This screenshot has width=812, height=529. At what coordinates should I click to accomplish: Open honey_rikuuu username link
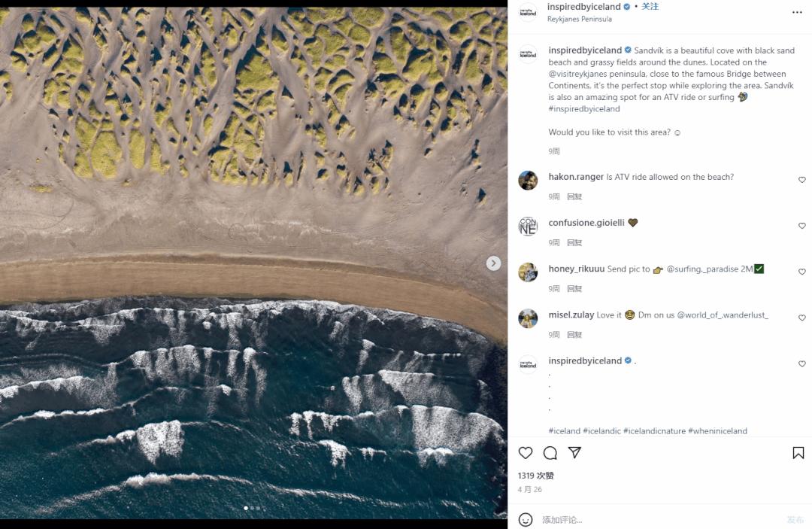[577, 269]
